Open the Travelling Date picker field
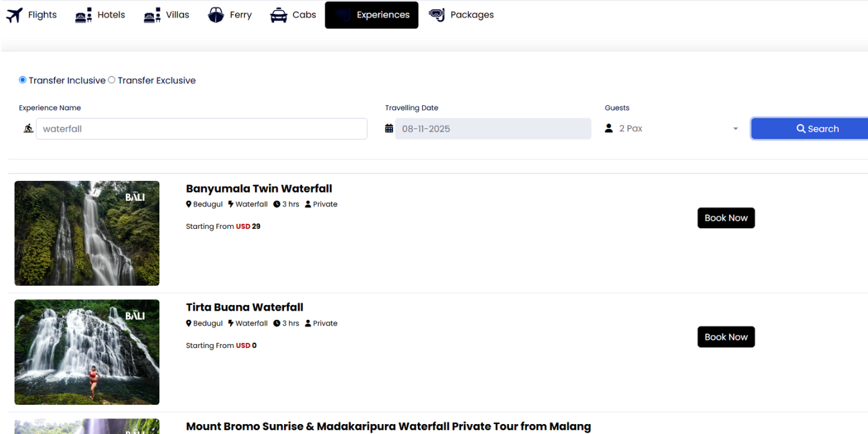This screenshot has width=868, height=434. [x=493, y=129]
